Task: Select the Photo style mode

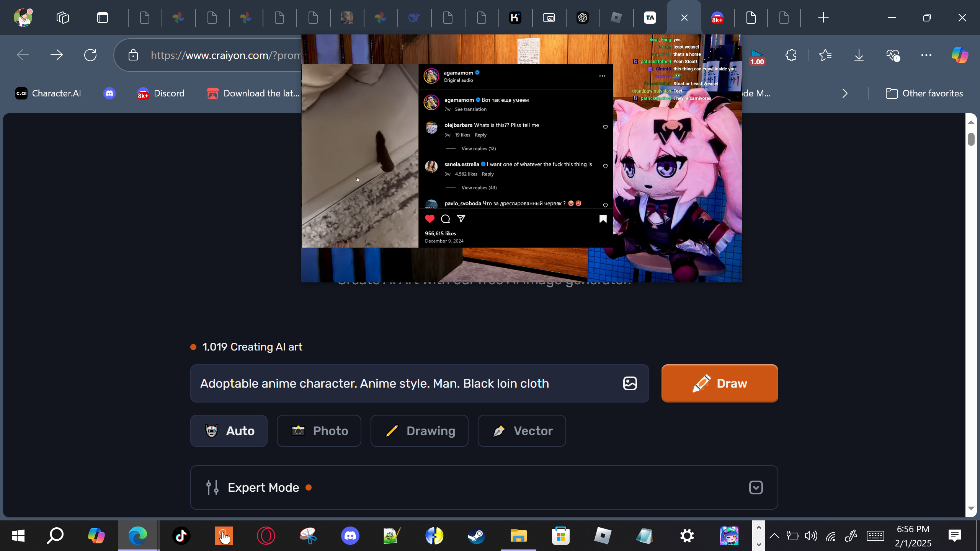Action: [319, 431]
